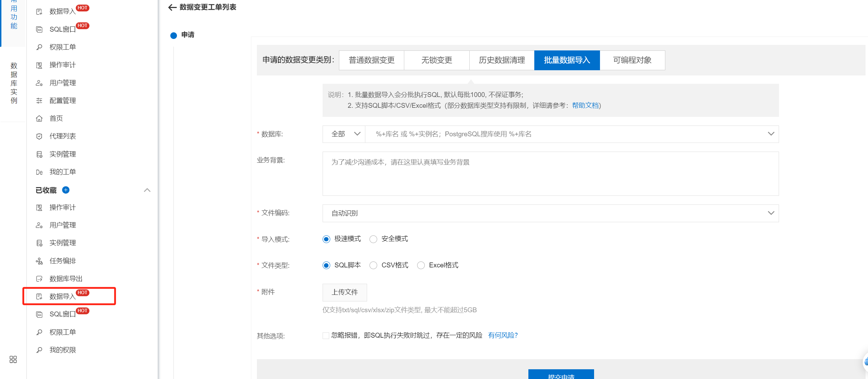Open the top 数据导入 sidebar icon

click(x=39, y=12)
